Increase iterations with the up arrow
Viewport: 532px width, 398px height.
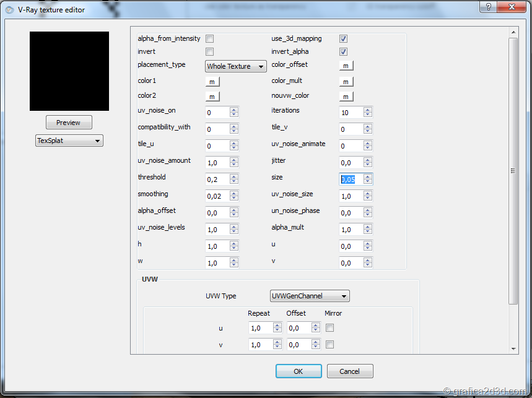coord(368,110)
